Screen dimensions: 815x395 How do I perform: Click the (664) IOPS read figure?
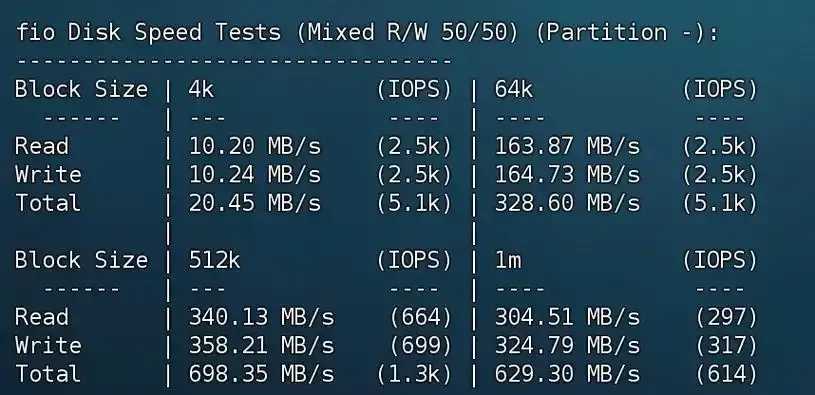[420, 317]
